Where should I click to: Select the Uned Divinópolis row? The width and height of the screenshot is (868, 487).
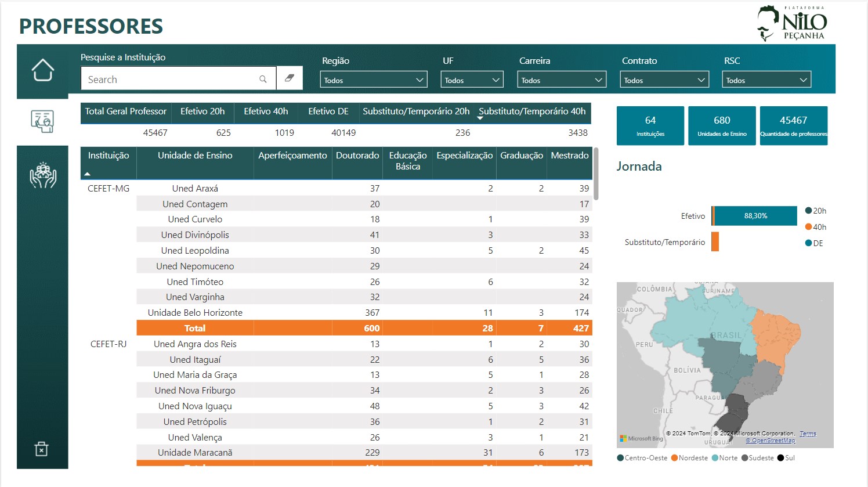coord(364,235)
